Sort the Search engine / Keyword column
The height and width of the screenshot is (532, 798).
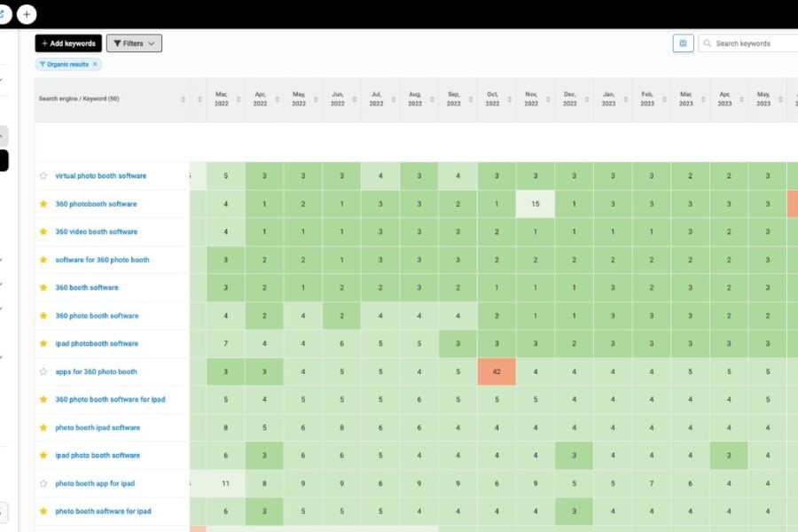point(183,99)
